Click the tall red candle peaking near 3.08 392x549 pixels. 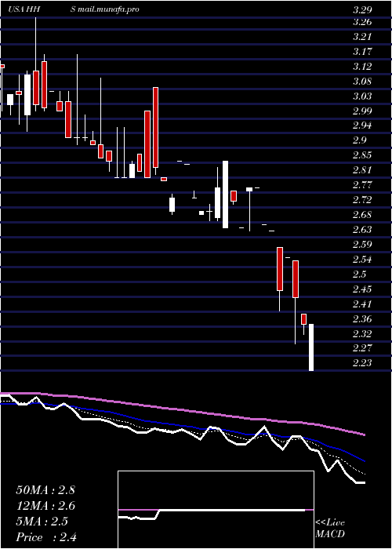(155, 127)
